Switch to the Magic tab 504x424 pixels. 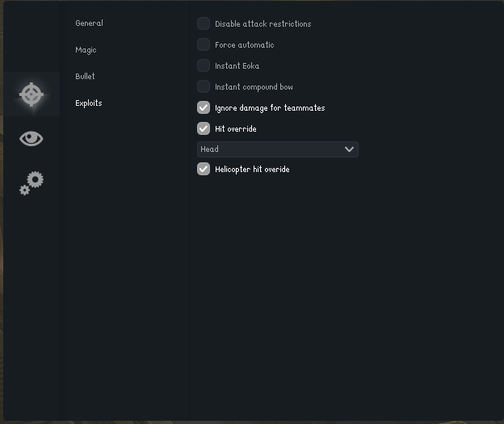pyautogui.click(x=86, y=50)
